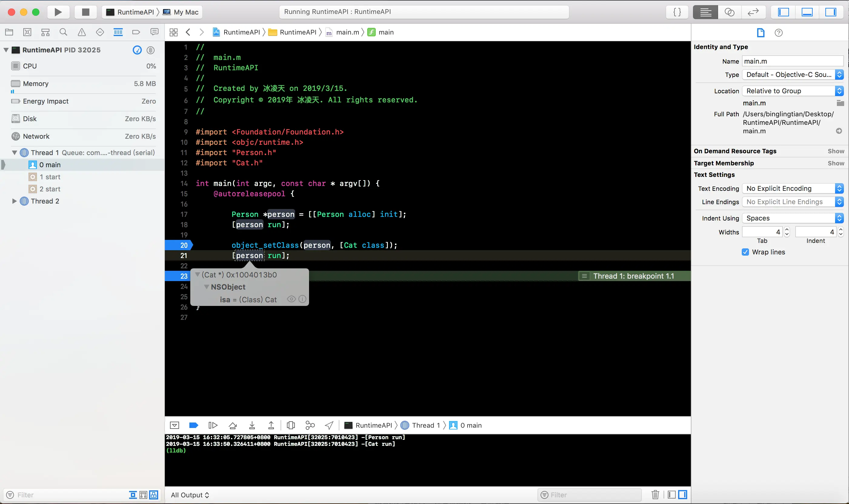Screen dimensions: 849x504
Task: Open the Debug Memory Graph tool
Action: pos(310,425)
